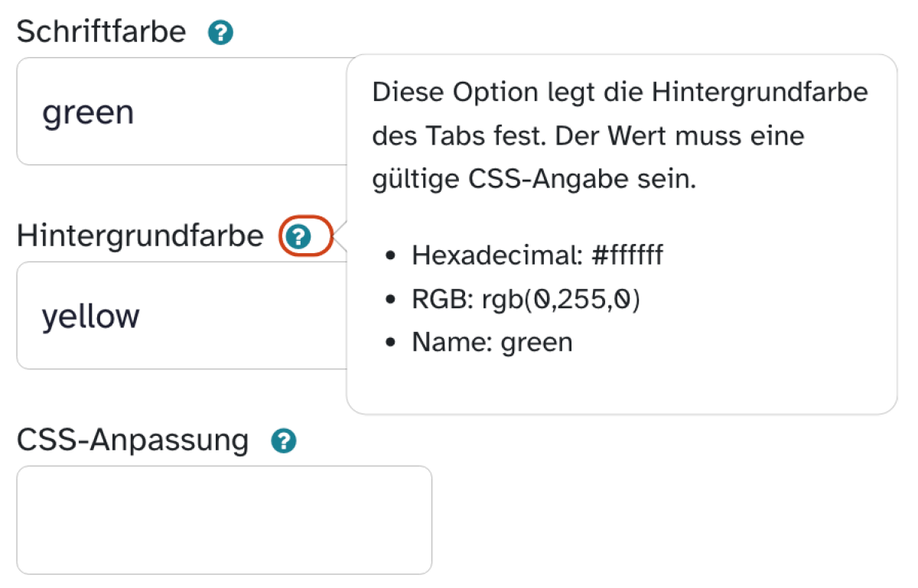Click inside the empty CSS-Anpassung text box
Viewport: 918px width, 588px height.
point(224,520)
